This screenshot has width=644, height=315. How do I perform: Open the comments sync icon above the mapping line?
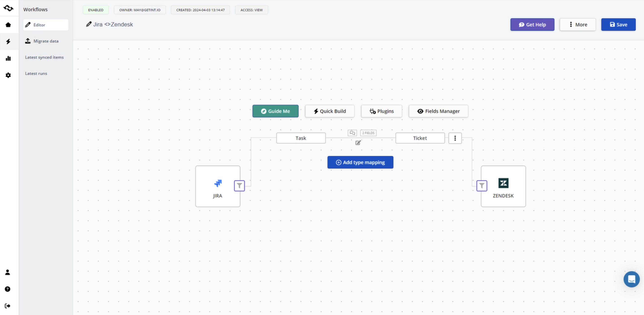pyautogui.click(x=353, y=133)
